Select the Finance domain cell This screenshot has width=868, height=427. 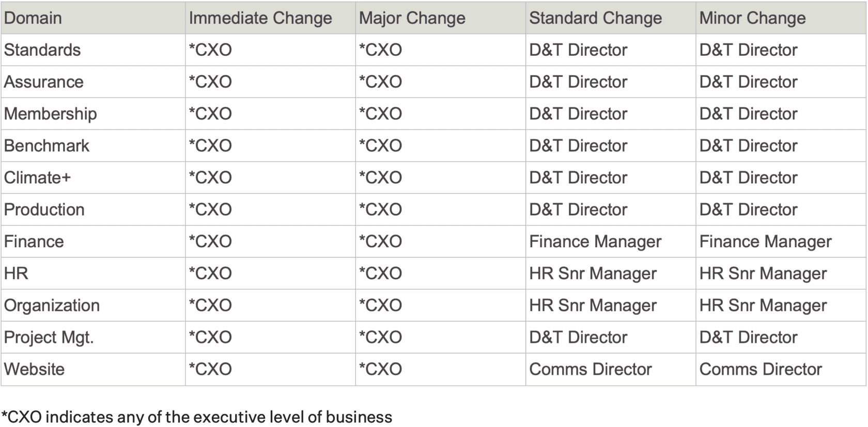[34, 242]
